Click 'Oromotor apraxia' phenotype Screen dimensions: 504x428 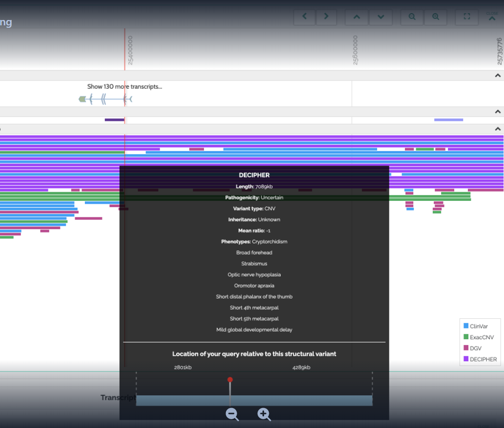click(x=254, y=286)
